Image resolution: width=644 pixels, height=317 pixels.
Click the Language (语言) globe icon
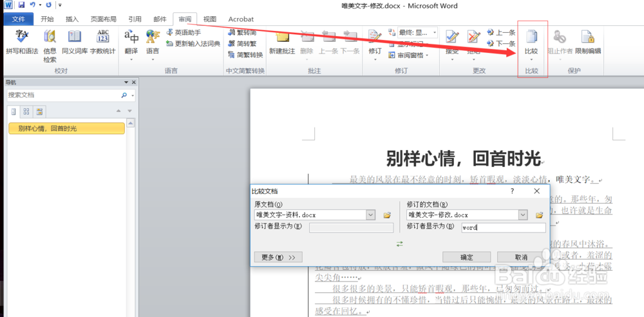(153, 37)
